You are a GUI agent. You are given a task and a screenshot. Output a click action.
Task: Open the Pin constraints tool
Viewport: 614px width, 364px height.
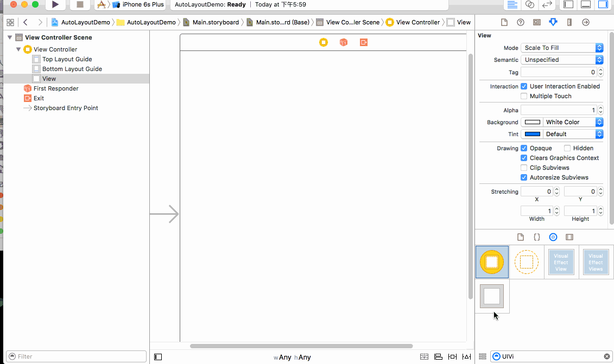click(452, 357)
